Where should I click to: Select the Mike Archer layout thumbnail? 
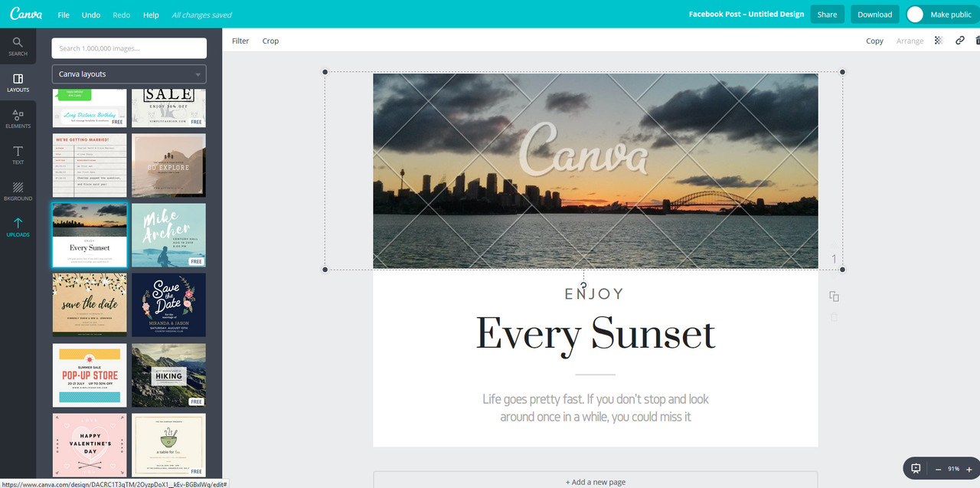pos(168,235)
